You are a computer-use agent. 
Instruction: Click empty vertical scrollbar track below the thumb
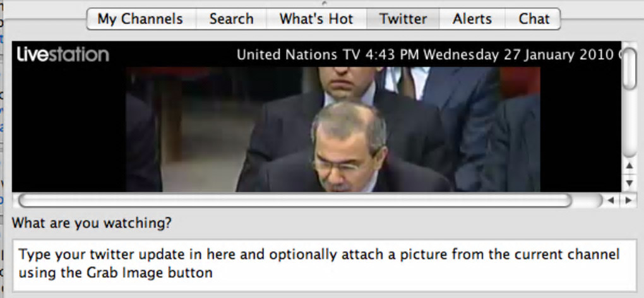click(629, 123)
